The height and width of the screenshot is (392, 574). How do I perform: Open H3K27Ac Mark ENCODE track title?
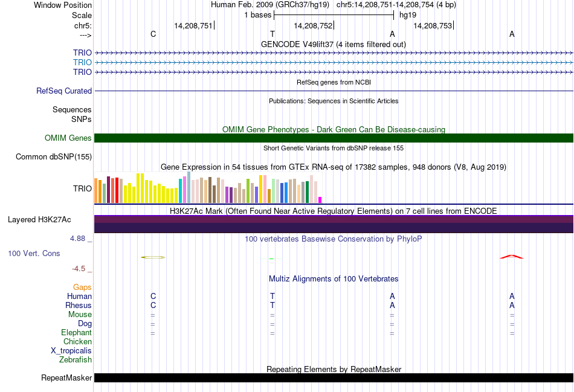pyautogui.click(x=334, y=211)
